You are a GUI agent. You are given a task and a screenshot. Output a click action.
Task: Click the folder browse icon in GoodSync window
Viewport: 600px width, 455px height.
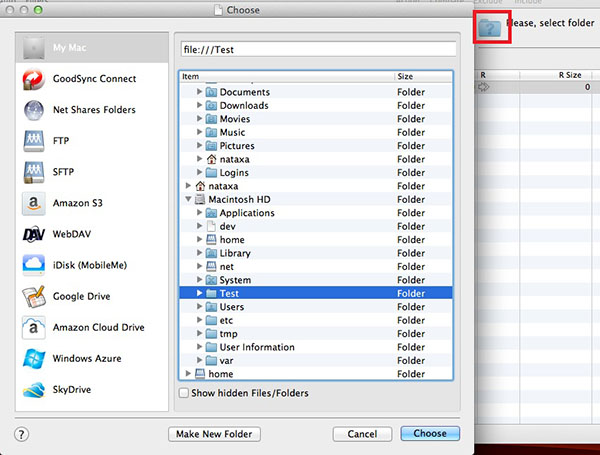[x=490, y=28]
